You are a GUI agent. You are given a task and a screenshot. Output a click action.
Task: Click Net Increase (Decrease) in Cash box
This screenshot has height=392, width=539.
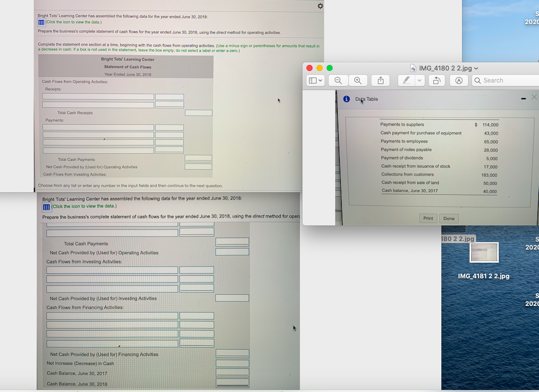click(x=232, y=363)
